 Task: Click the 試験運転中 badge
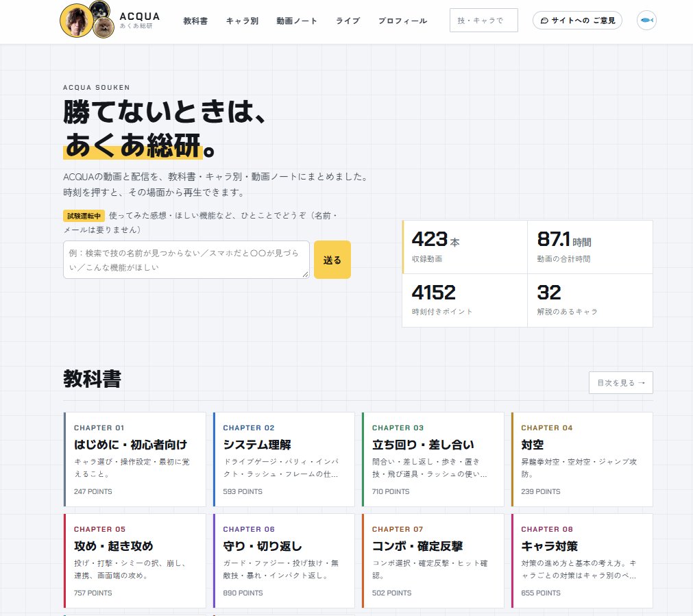point(84,216)
